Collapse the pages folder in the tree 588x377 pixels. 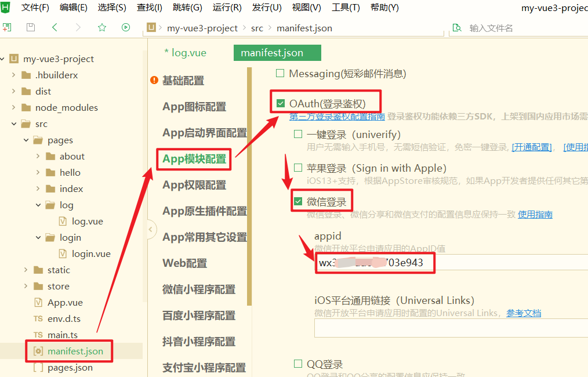25,140
